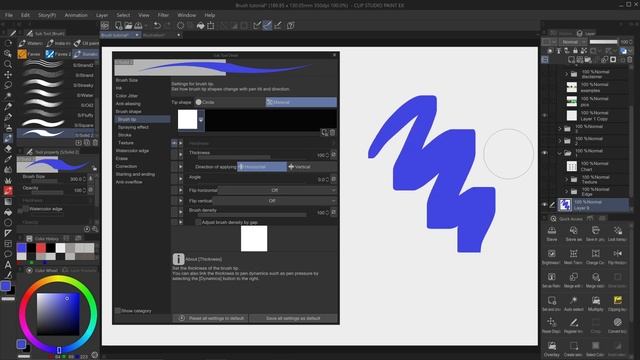Select the Auto select wand tool
The width and height of the screenshot is (640, 360).
point(7,96)
